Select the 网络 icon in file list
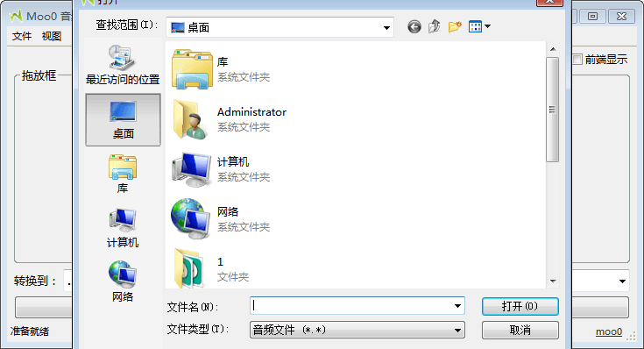The width and height of the screenshot is (644, 349). (191, 219)
